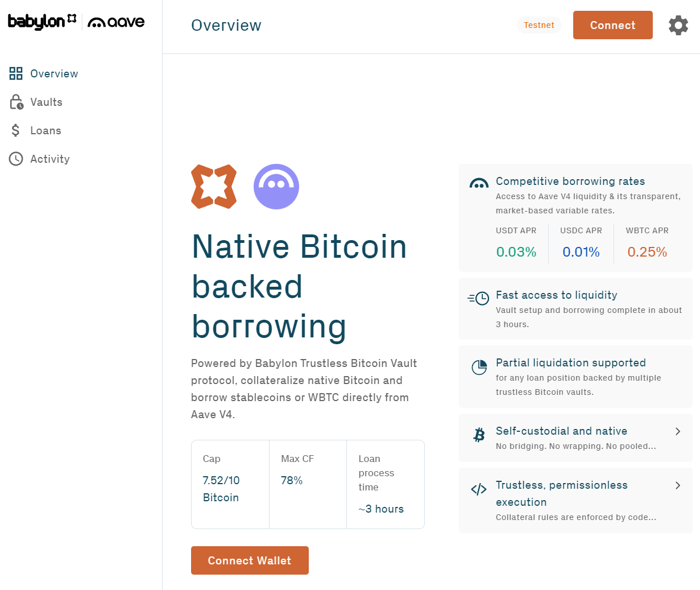The width and height of the screenshot is (700, 590).
Task: Click the Overview grid icon
Action: 16,73
